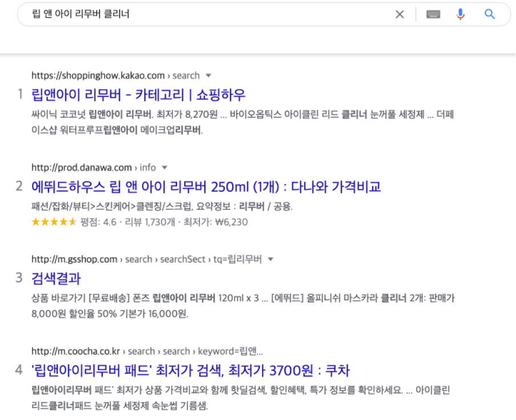Clear the search query with the X icon
The width and height of the screenshot is (516, 420).
point(400,14)
